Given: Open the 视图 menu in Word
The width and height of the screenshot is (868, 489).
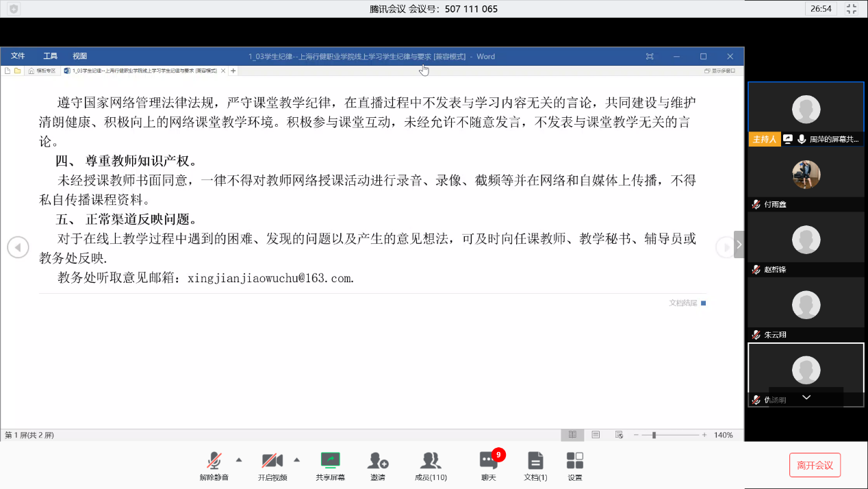Looking at the screenshot, I should (x=80, y=56).
